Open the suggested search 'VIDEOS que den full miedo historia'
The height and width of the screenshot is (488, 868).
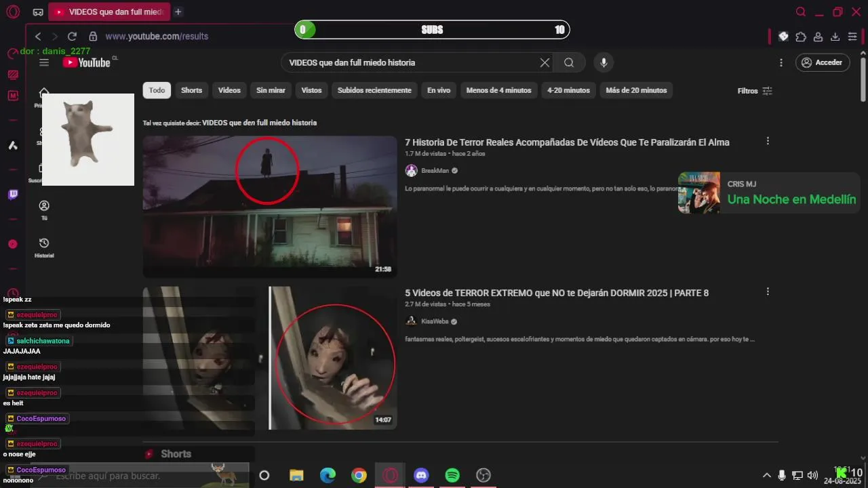pyautogui.click(x=259, y=123)
